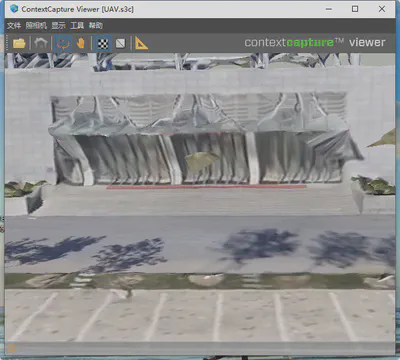400x360 pixels.
Task: Click the ContextCapture app icon in title bar
Action: point(14,9)
